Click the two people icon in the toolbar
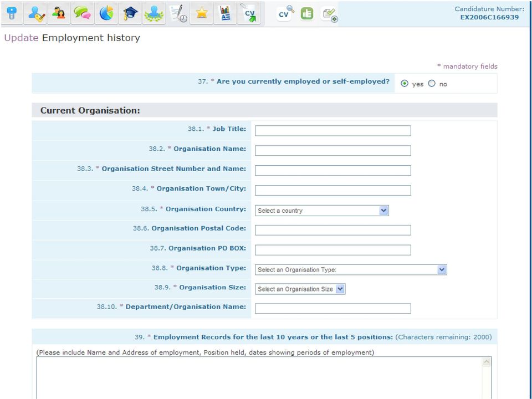 point(59,13)
